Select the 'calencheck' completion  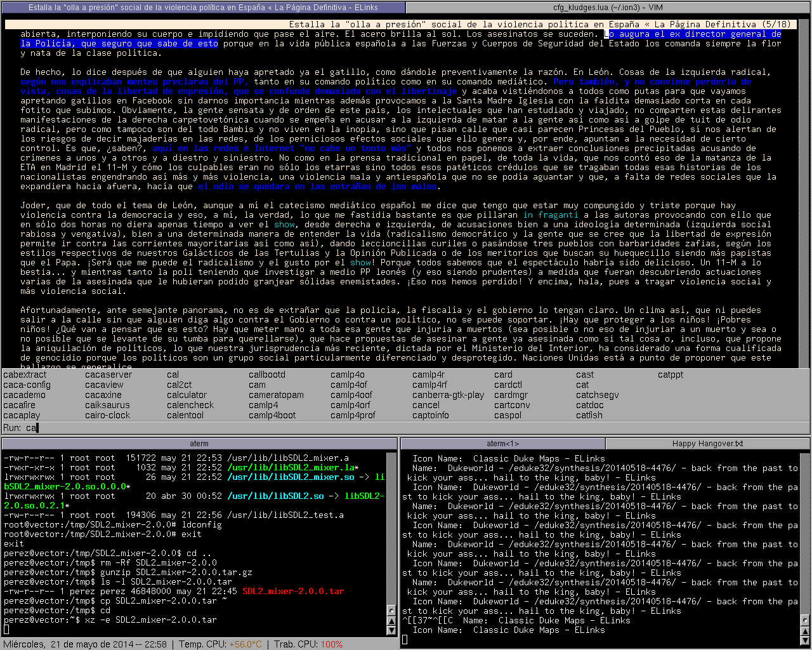pyautogui.click(x=190, y=405)
